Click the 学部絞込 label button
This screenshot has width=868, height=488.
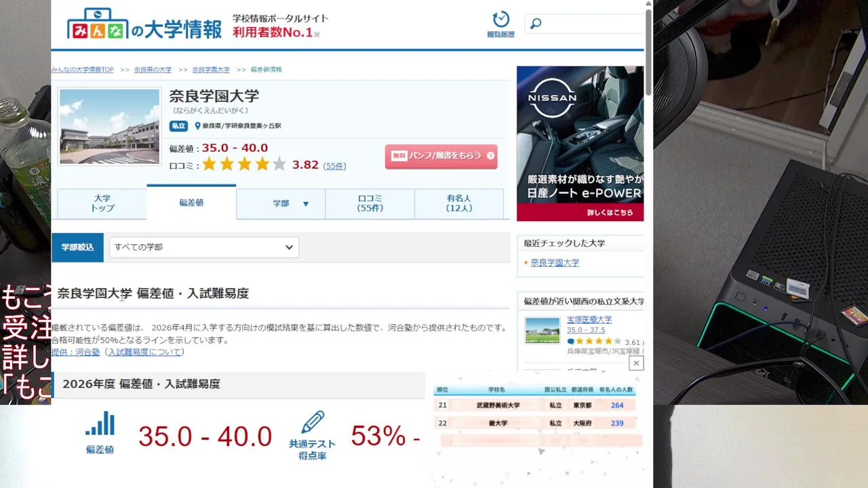tap(77, 247)
